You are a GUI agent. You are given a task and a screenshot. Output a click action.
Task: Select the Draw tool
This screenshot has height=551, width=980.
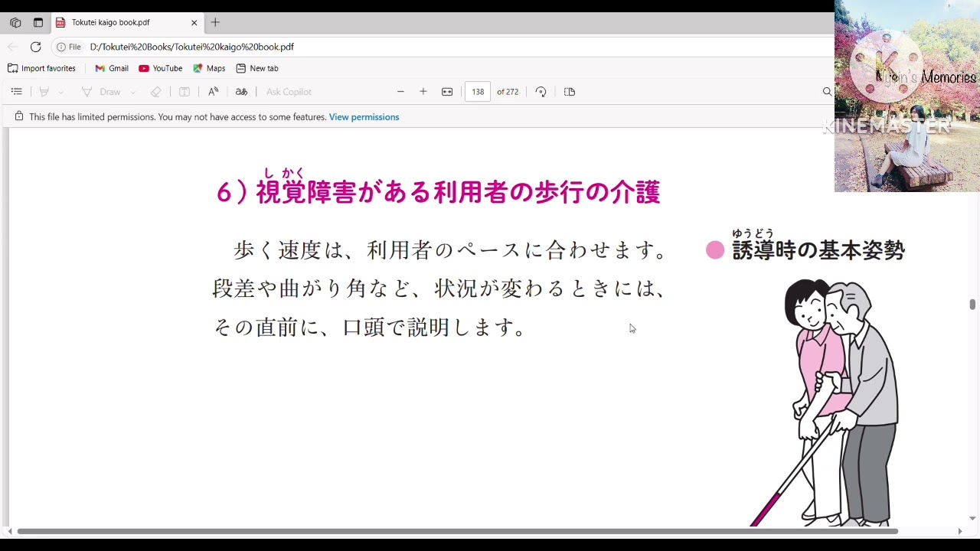tap(101, 92)
